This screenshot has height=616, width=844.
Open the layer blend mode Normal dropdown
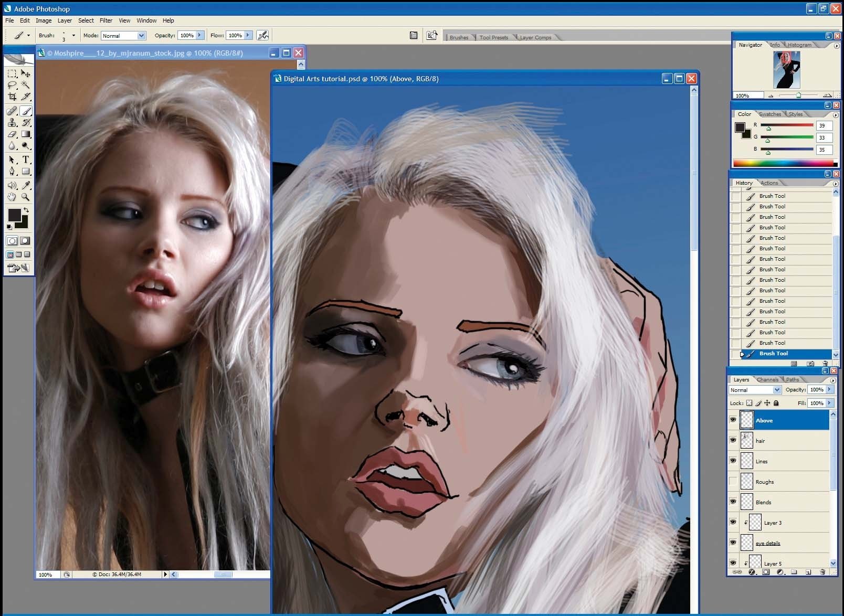click(x=755, y=390)
